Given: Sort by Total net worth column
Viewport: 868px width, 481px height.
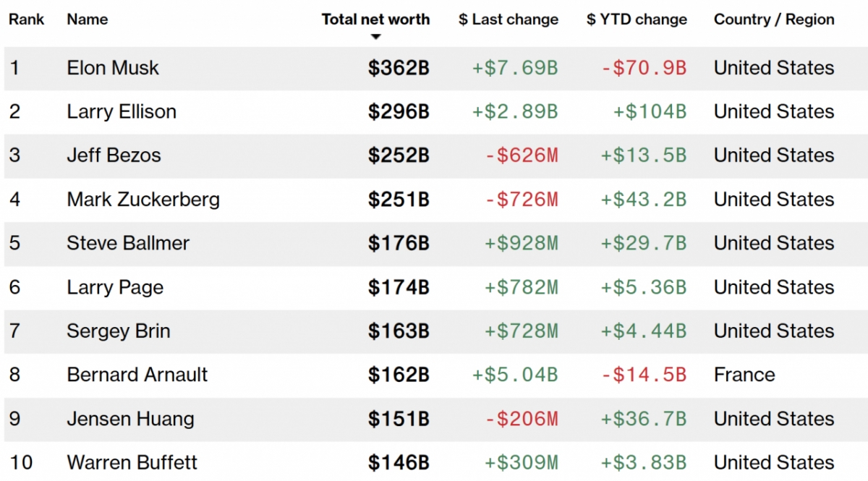Looking at the screenshot, I should pos(375,20).
